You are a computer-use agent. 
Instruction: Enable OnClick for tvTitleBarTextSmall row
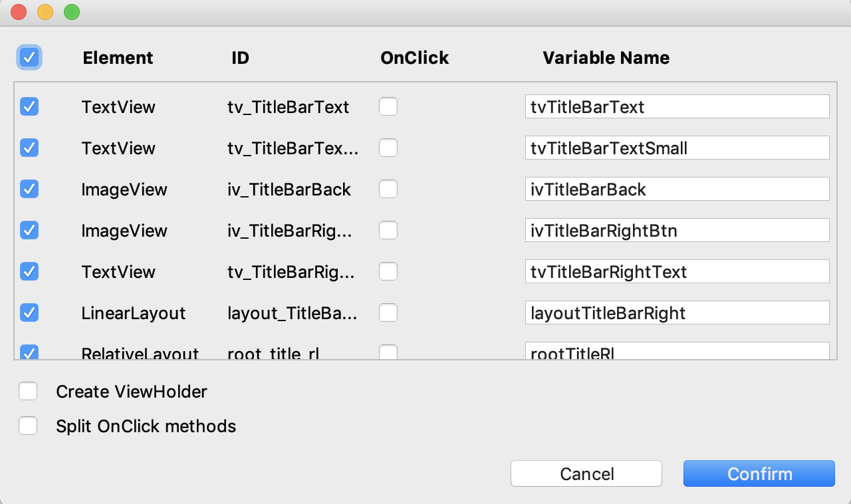point(388,148)
